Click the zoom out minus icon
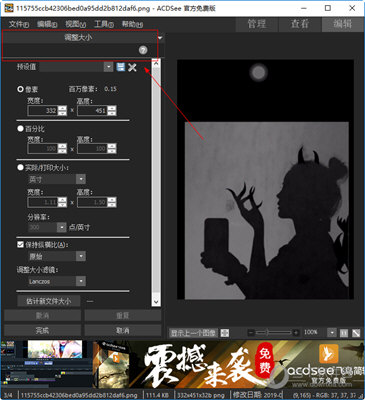Image resolution: width=365 pixels, height=400 pixels. (251, 332)
